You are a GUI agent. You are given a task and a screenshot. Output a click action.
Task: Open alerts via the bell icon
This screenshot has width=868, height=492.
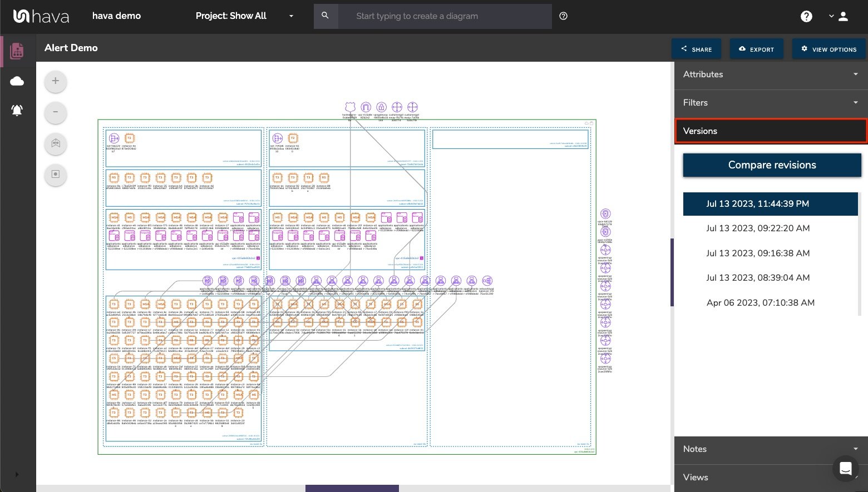coord(17,110)
